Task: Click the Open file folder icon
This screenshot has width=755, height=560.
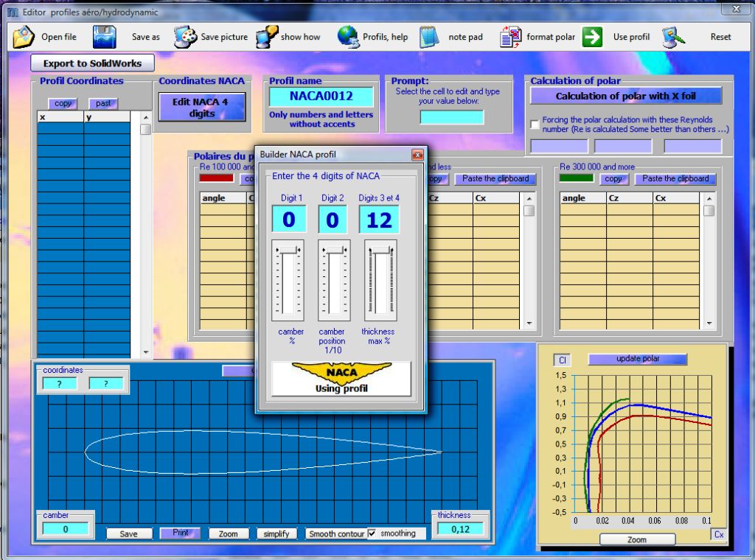Action: [24, 37]
